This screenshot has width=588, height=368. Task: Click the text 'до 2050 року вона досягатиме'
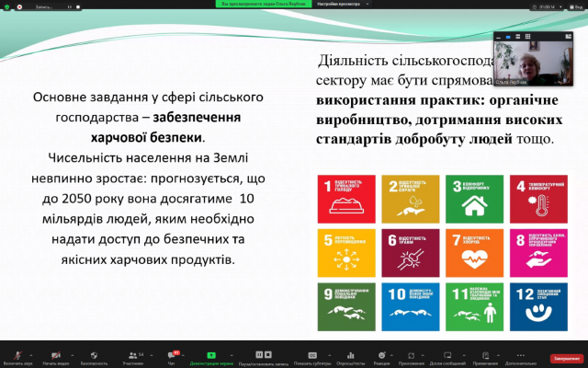[137, 199]
